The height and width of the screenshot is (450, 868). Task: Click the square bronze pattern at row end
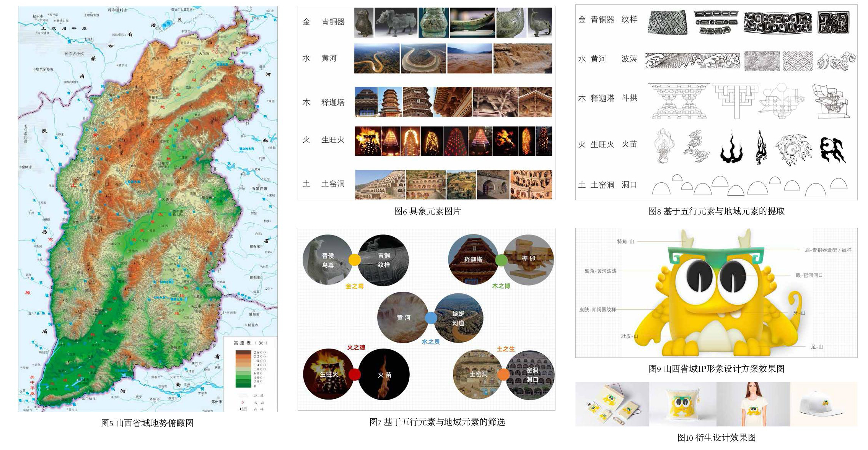834,23
